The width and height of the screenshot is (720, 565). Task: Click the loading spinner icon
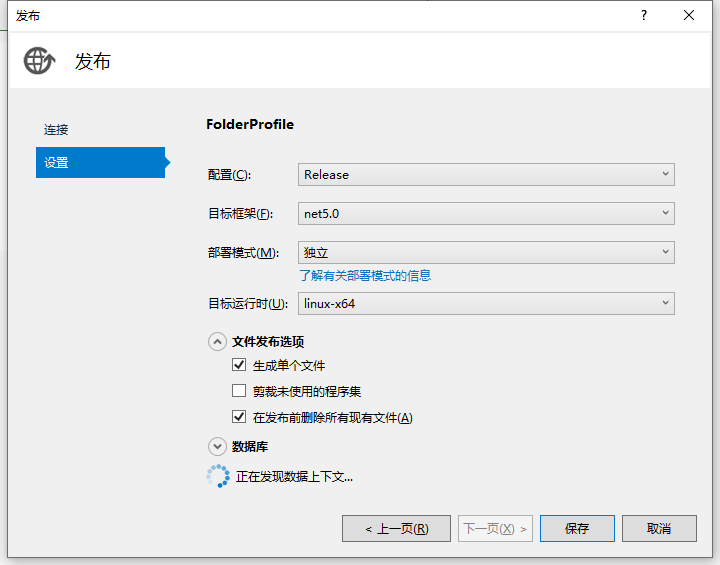coord(218,476)
